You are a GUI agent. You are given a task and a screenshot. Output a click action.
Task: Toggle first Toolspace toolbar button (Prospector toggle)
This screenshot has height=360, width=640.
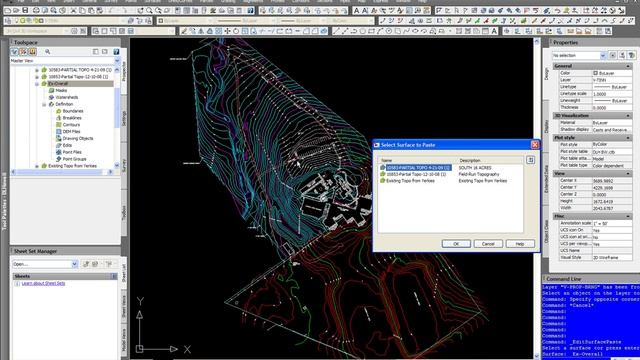(15, 52)
